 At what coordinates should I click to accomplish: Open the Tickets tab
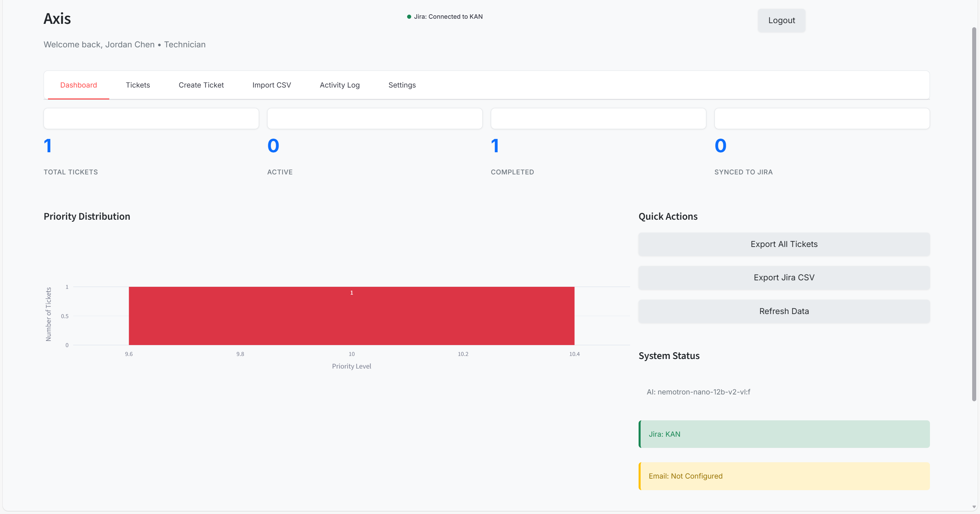[138, 85]
